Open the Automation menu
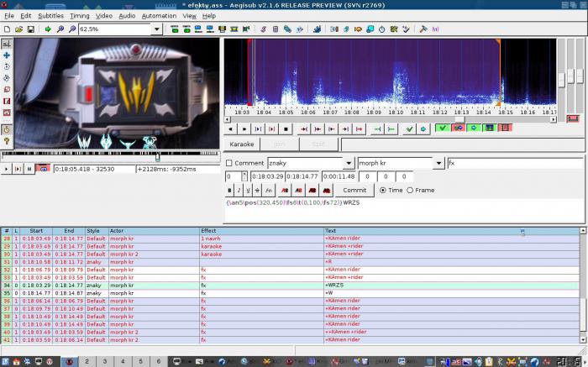The image size is (588, 367). [159, 16]
